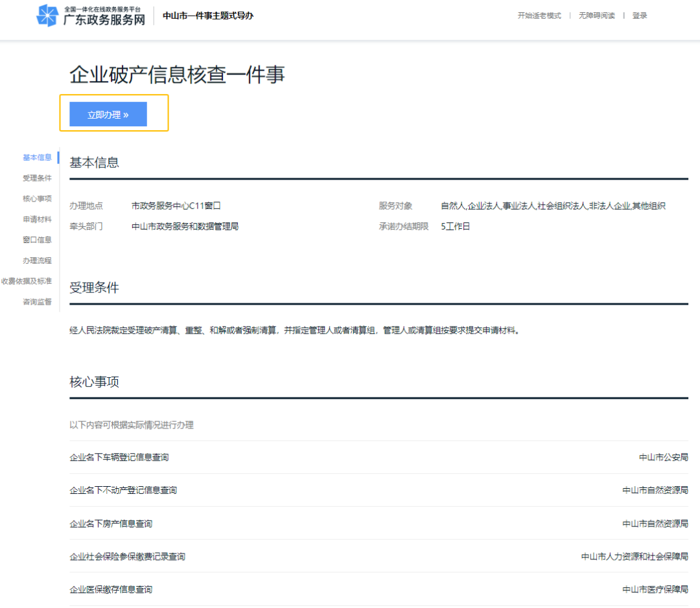
Task: Click the 立即办理 button
Action: click(x=107, y=113)
